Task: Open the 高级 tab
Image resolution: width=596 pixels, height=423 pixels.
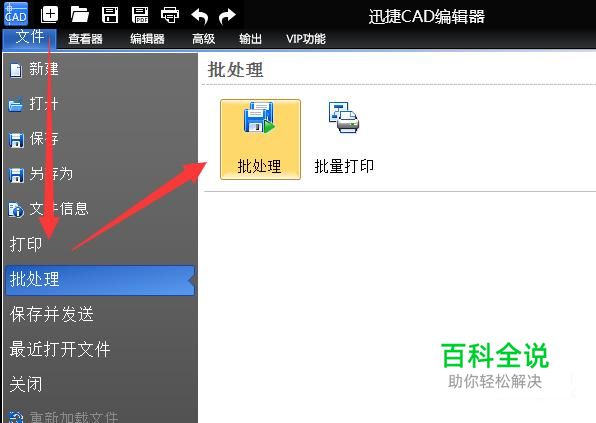Action: [x=203, y=39]
